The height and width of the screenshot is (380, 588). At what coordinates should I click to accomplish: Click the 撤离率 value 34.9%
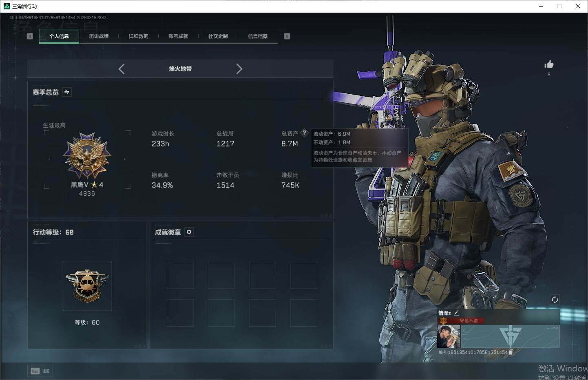(162, 185)
